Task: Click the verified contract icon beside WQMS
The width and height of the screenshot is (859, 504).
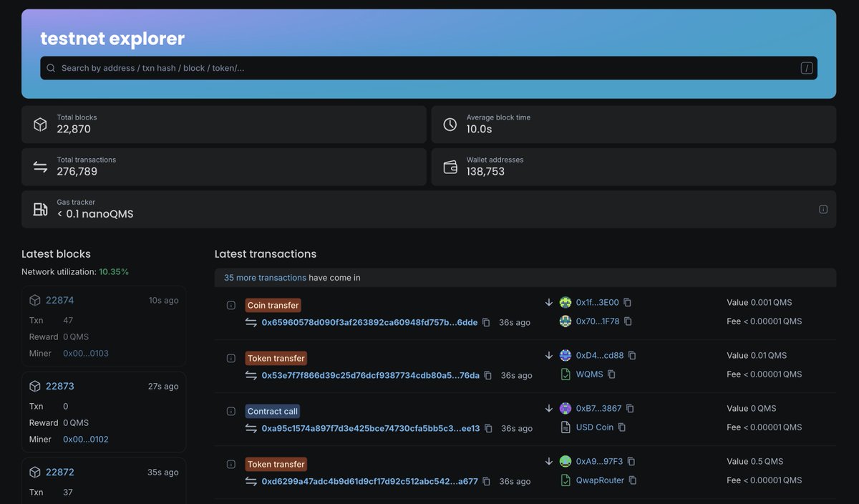Action: coord(566,374)
